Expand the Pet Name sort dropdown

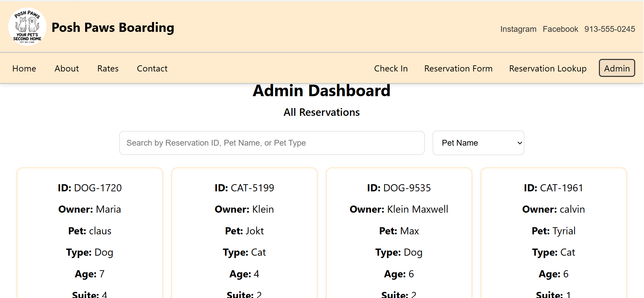click(478, 143)
